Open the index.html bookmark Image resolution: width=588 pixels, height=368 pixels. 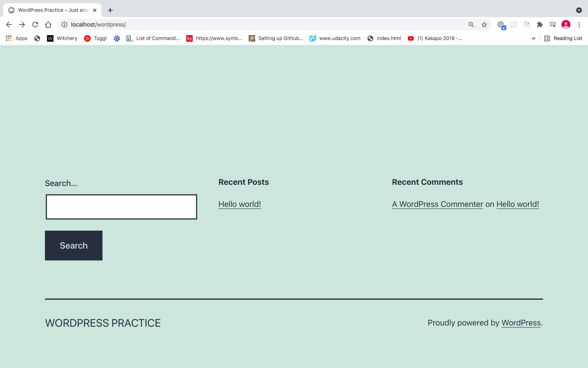[384, 38]
